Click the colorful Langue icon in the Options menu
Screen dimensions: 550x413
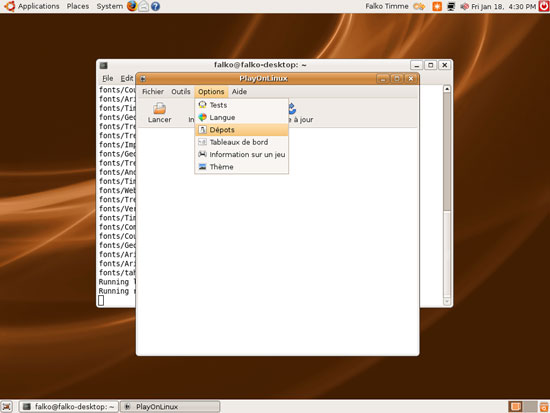[202, 117]
